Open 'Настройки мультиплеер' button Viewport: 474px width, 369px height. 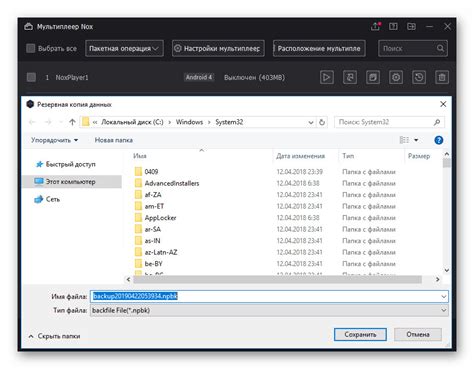coord(218,48)
